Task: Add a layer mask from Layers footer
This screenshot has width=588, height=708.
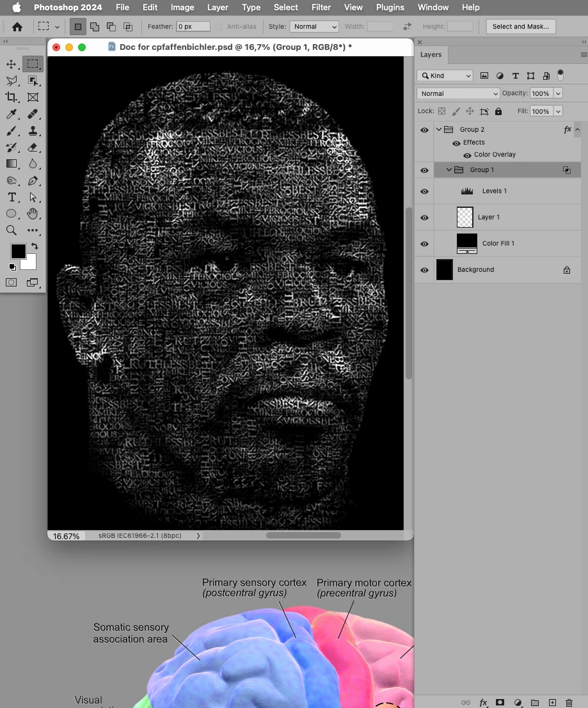Action: coord(500,703)
